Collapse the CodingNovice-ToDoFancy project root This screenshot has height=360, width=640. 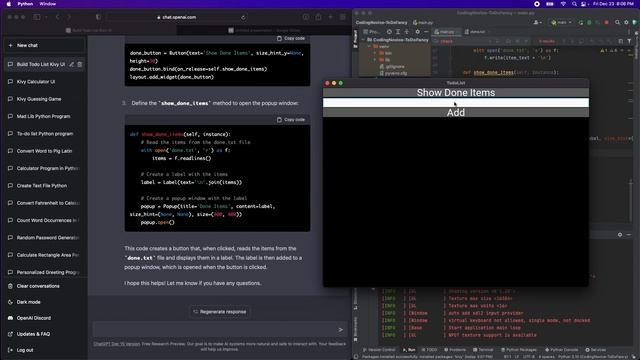(363, 40)
